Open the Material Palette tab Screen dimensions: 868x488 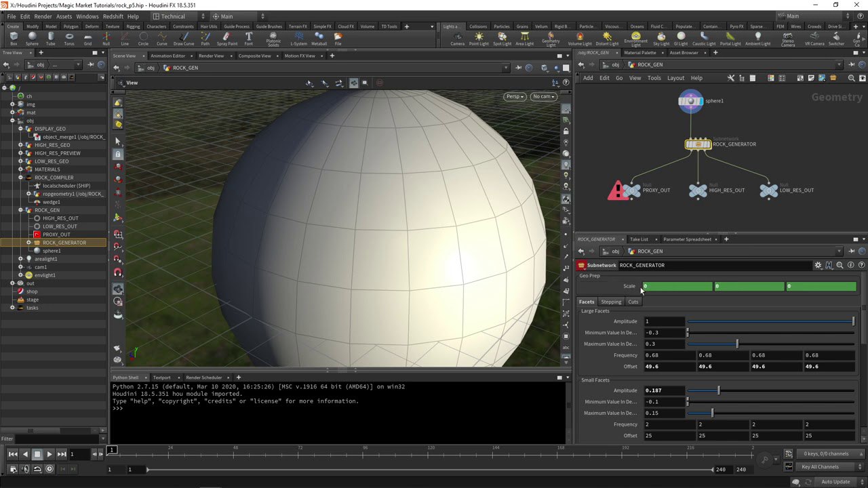(639, 53)
